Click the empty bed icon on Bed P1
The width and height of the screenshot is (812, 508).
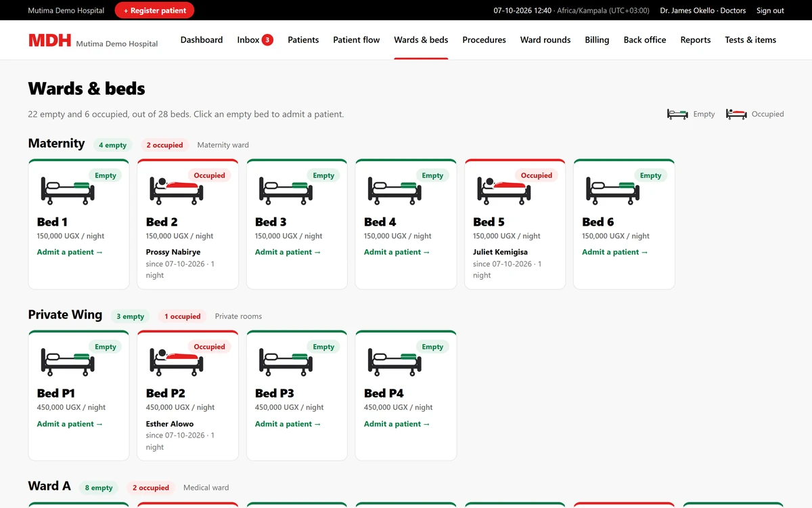pos(68,362)
